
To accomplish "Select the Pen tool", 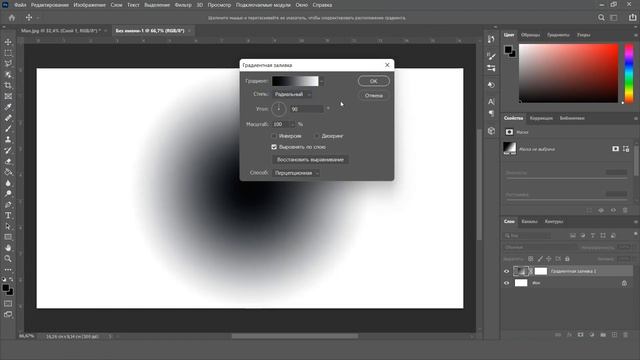I will [x=8, y=204].
